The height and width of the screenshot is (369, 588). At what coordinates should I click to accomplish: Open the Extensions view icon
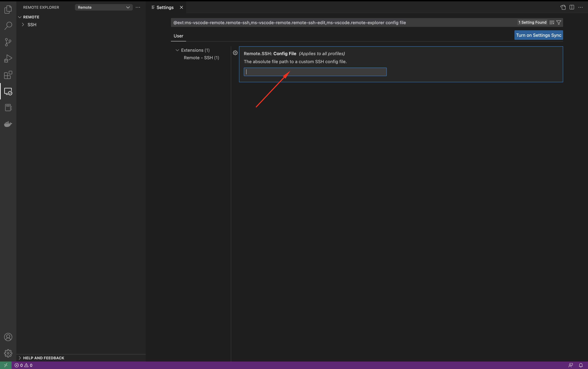[x=8, y=75]
